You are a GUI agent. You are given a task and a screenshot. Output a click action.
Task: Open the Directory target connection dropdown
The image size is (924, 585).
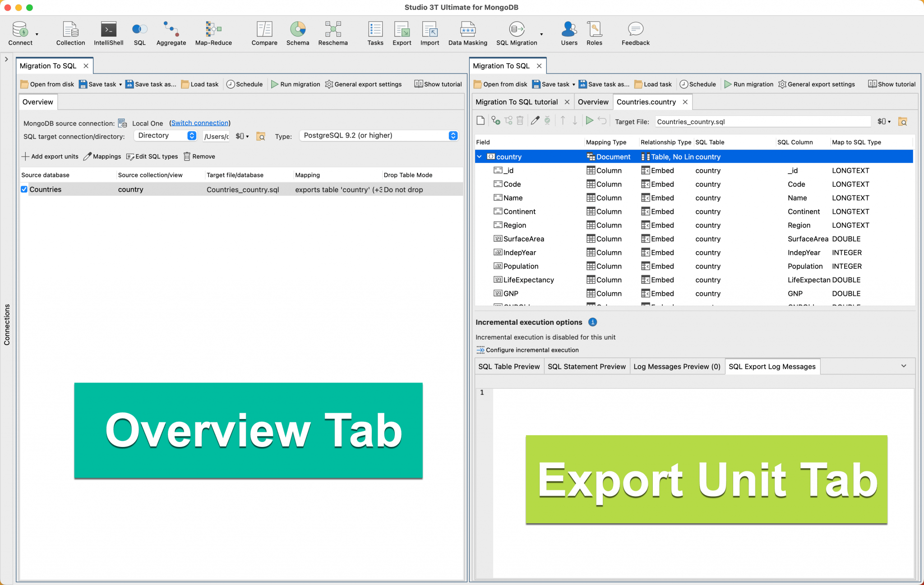pyautogui.click(x=166, y=136)
